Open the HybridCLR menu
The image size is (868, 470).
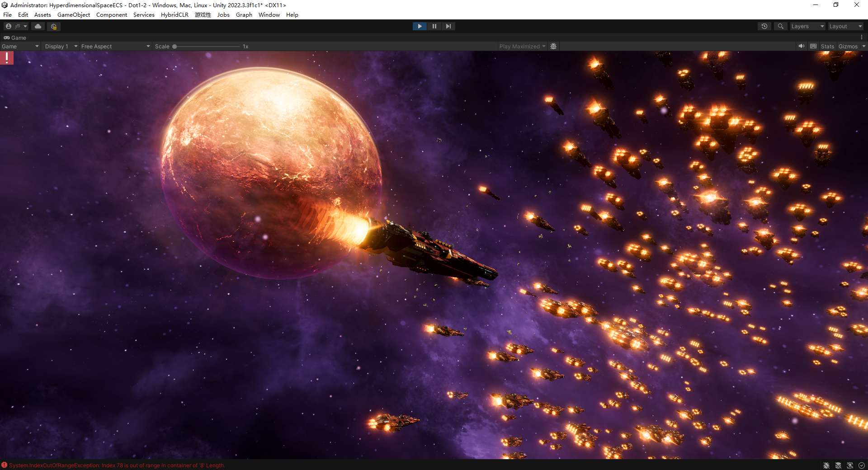pos(175,15)
